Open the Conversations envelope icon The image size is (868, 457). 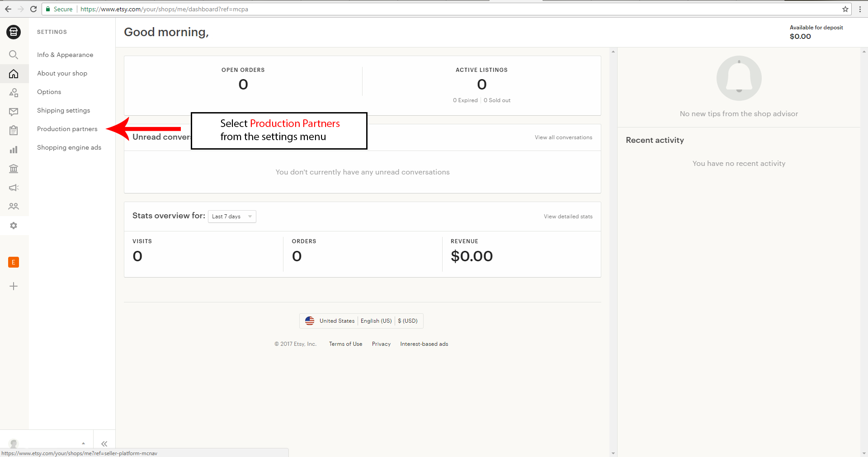(14, 112)
